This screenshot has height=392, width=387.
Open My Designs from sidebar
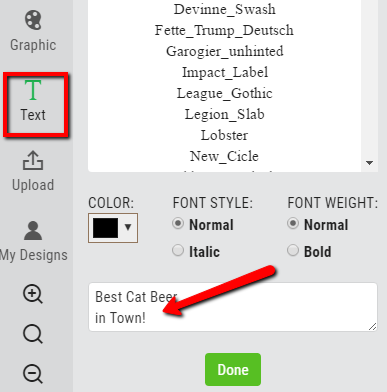click(x=33, y=242)
